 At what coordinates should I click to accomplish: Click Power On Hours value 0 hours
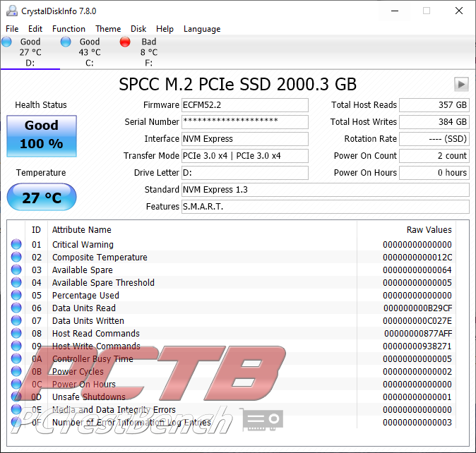pyautogui.click(x=434, y=173)
